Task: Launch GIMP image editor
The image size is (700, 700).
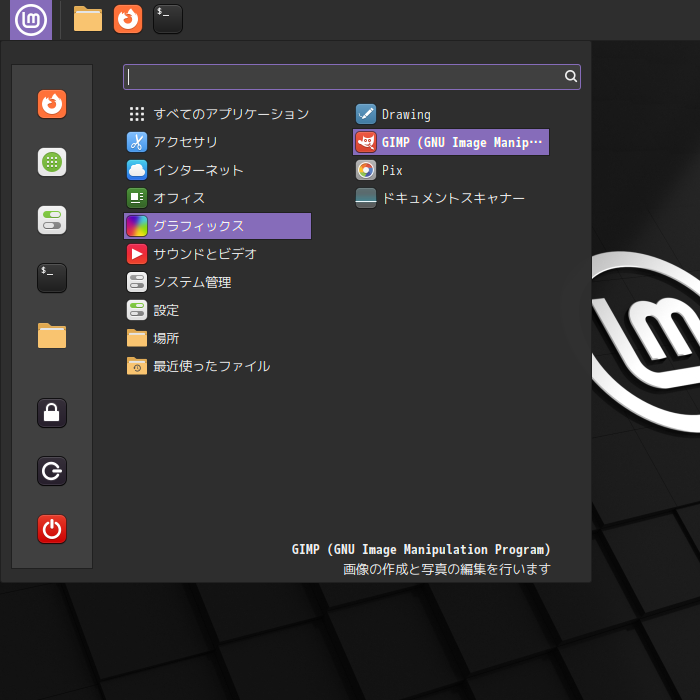Action: [451, 142]
